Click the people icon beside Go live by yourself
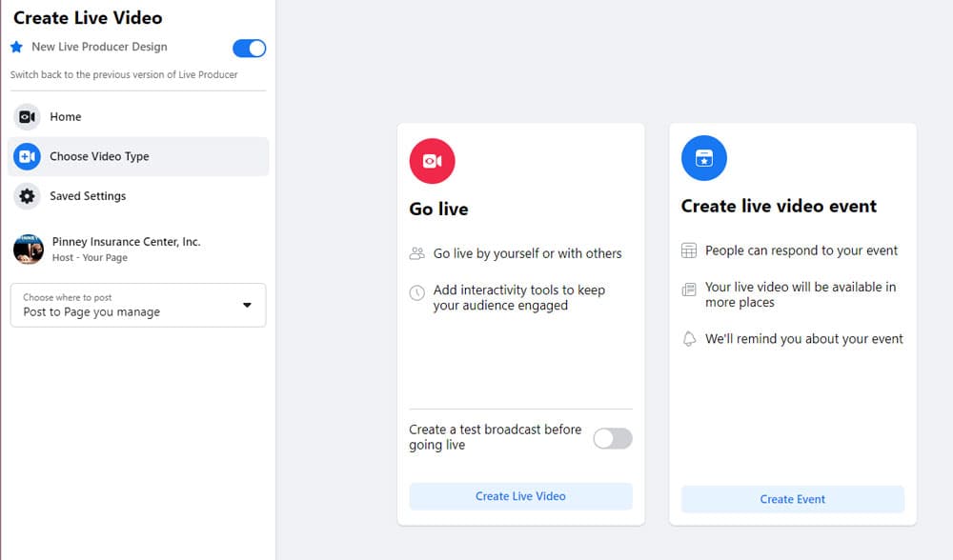This screenshot has width=953, height=560. tap(417, 253)
